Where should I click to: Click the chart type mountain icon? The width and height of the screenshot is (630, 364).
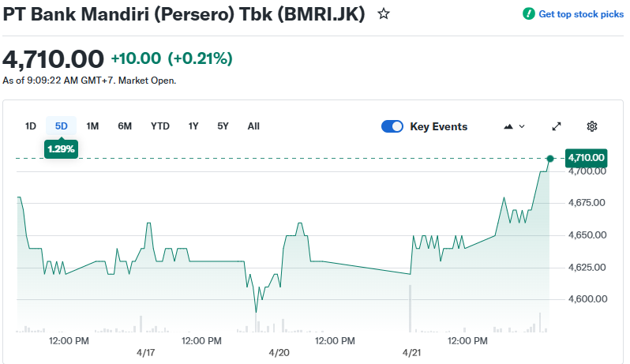tap(508, 126)
